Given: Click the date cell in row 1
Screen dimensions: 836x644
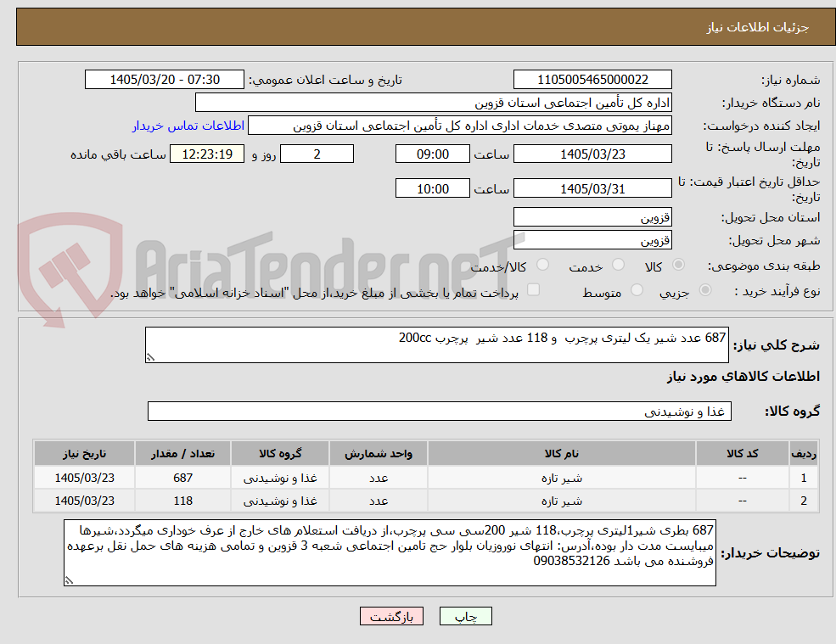Looking at the screenshot, I should click(84, 478).
